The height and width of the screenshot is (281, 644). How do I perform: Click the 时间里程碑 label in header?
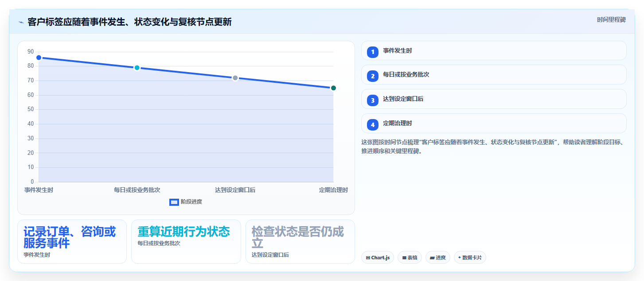tap(611, 19)
